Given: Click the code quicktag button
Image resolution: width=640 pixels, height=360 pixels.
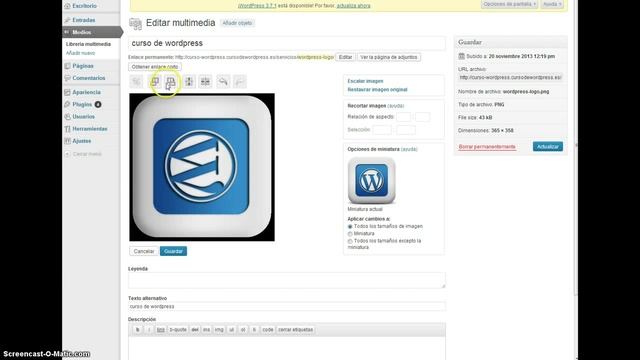Looking at the screenshot, I should (x=268, y=330).
